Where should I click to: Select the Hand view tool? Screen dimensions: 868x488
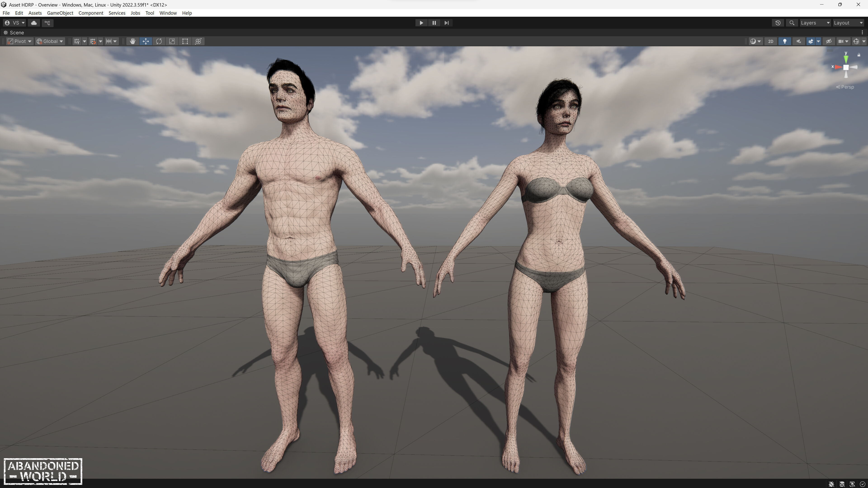click(x=132, y=41)
